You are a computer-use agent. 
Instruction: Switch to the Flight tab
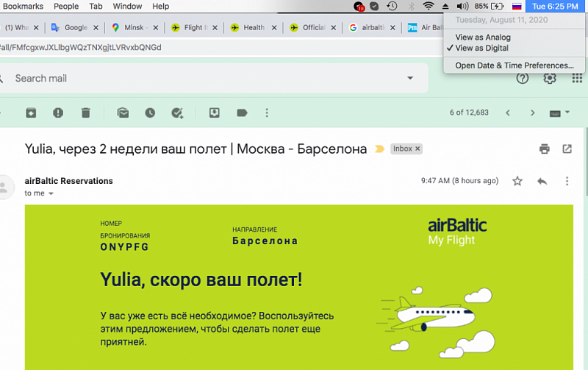[x=193, y=27]
